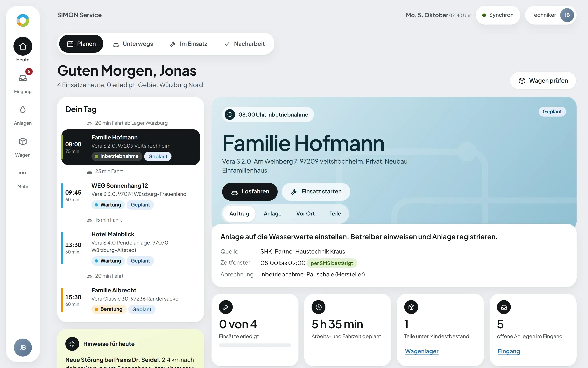Click the SIMON colorful ring logo
The image size is (588, 368).
tap(23, 20)
